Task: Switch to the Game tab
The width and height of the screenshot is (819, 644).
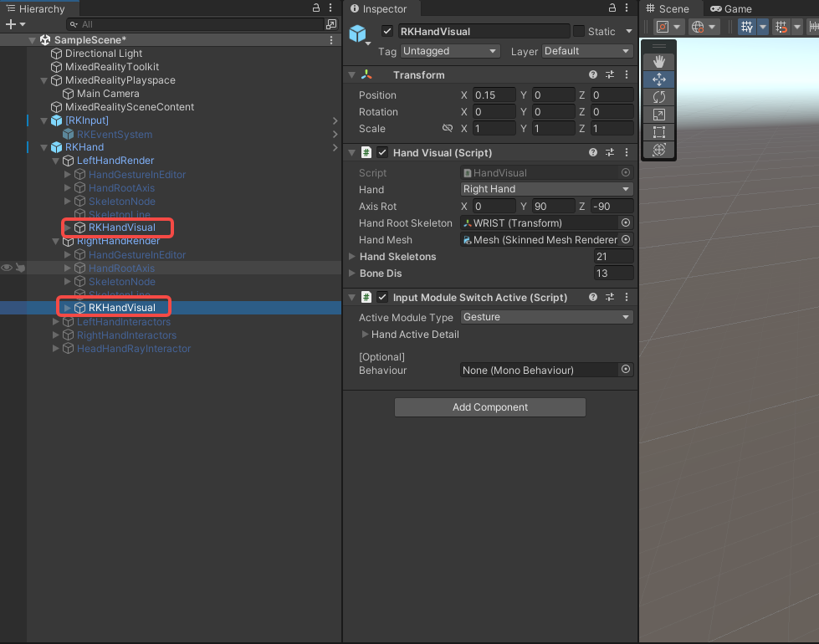Action: click(x=731, y=8)
